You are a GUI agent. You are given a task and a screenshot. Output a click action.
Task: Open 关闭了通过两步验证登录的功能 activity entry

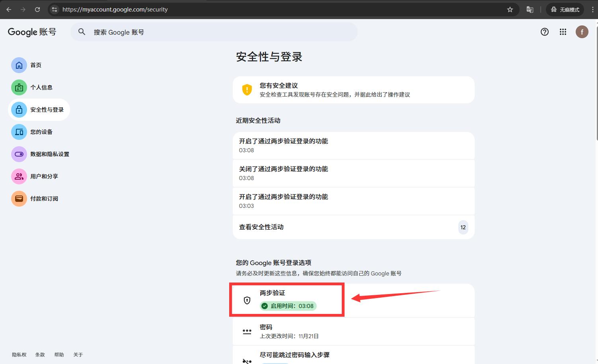point(354,173)
